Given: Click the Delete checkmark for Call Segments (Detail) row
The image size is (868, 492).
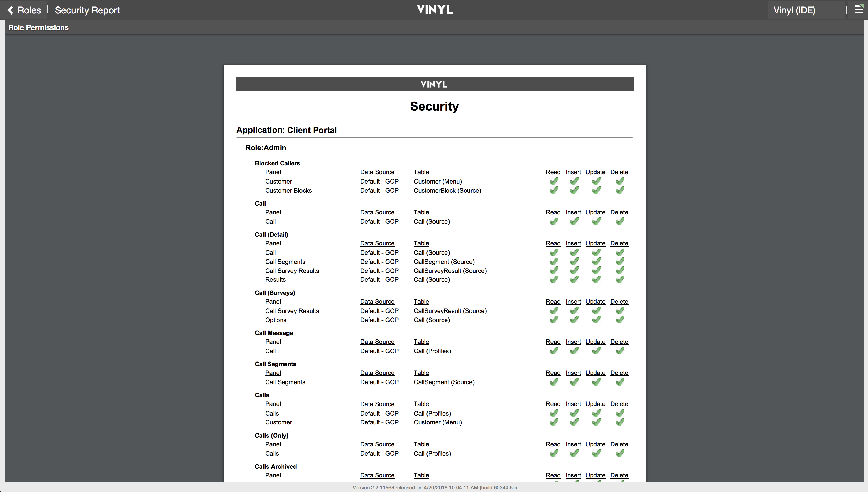Looking at the screenshot, I should pyautogui.click(x=620, y=262).
